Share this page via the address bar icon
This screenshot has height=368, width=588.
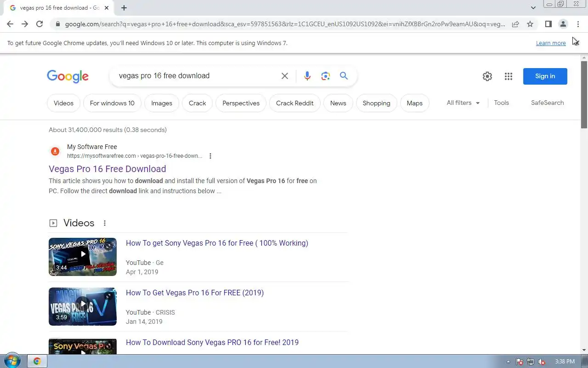click(515, 24)
